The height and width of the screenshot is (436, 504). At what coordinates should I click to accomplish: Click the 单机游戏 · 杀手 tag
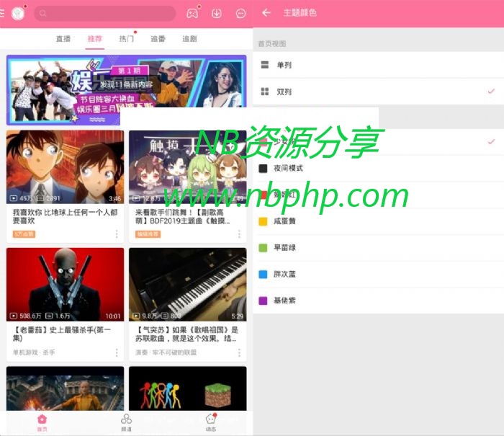(x=34, y=352)
